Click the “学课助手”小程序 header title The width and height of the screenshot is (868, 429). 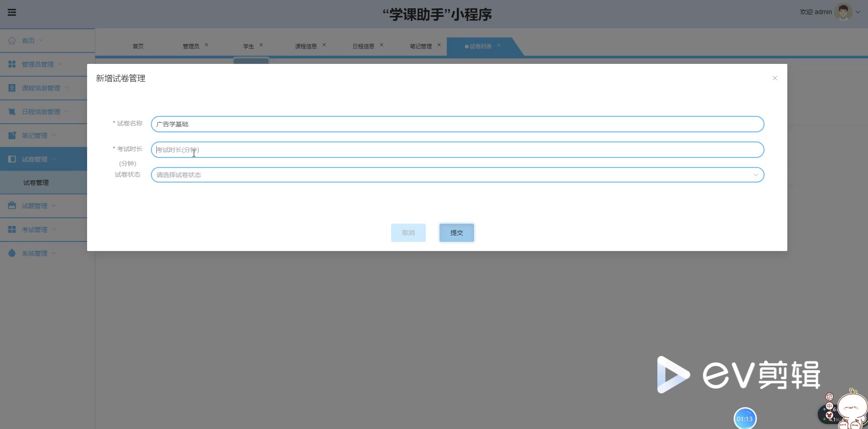click(x=437, y=15)
